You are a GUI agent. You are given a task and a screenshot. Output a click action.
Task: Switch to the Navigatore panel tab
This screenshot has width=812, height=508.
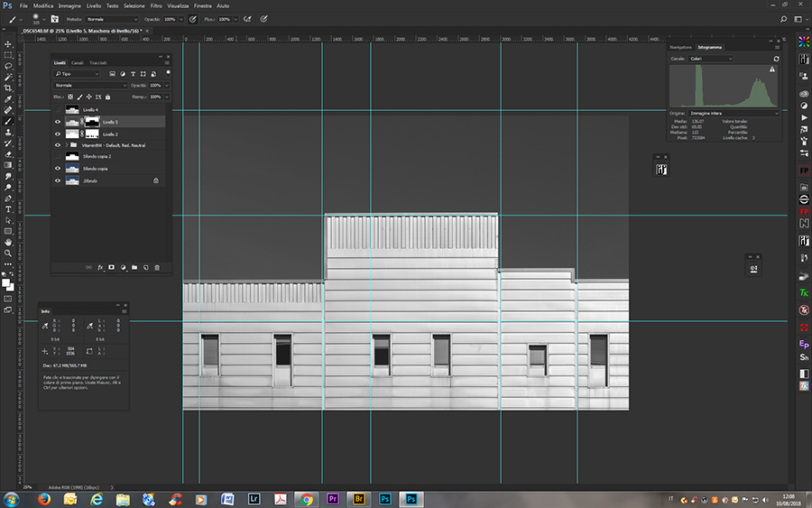pyautogui.click(x=680, y=47)
